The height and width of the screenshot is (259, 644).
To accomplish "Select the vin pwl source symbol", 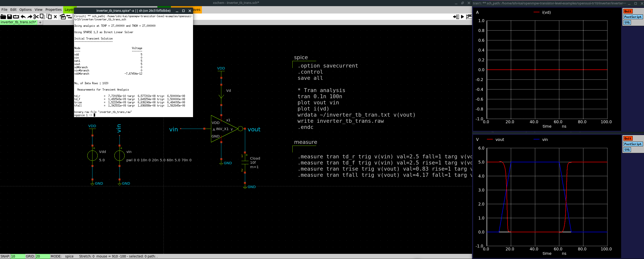I will pos(120,156).
